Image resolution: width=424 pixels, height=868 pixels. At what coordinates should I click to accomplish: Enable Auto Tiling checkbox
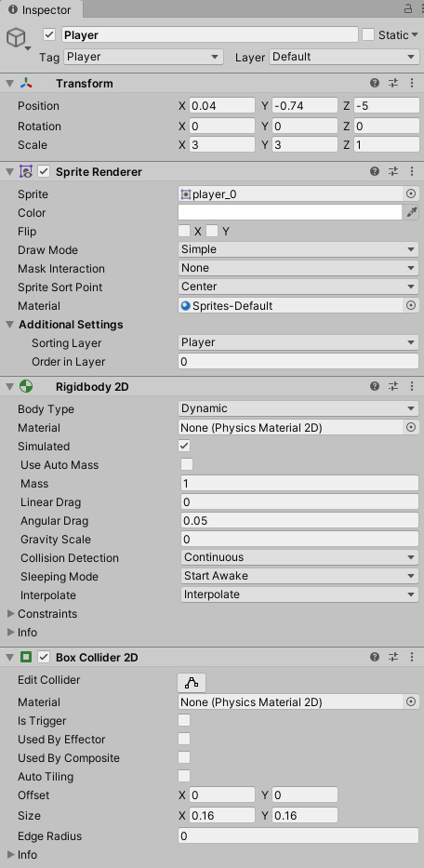coord(184,776)
